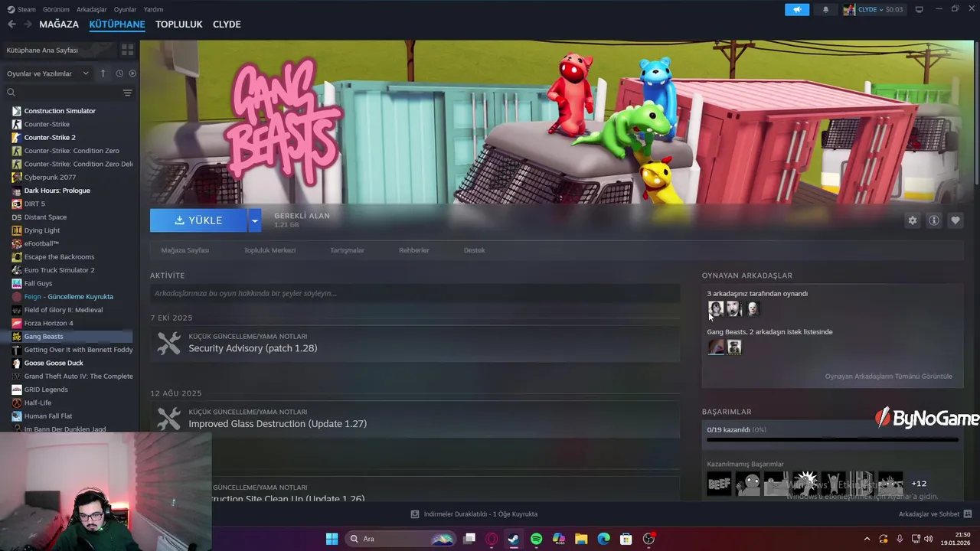Click the achievements progress bar
Screen dimensions: 980x551
click(x=832, y=439)
